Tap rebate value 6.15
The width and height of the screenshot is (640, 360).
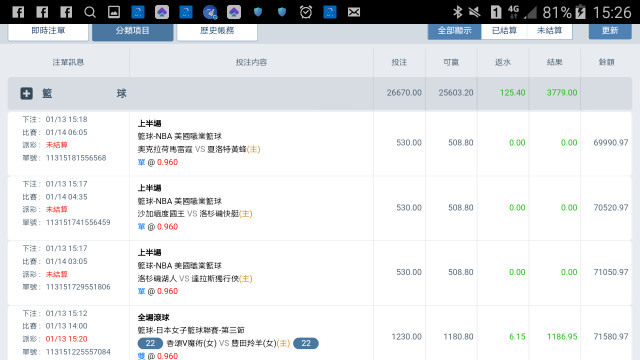pyautogui.click(x=517, y=337)
